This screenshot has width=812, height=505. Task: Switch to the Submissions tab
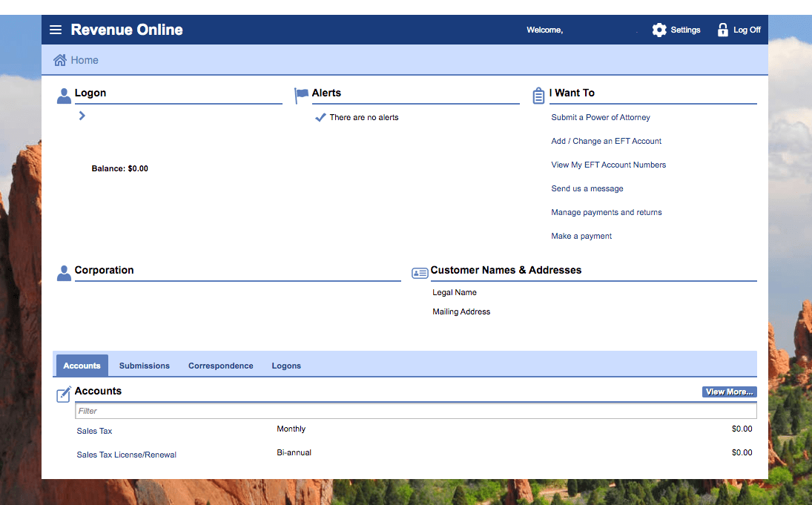(x=144, y=366)
